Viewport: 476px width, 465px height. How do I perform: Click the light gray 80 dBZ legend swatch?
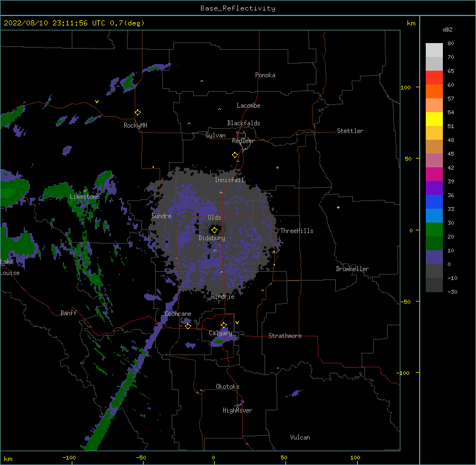coord(434,50)
